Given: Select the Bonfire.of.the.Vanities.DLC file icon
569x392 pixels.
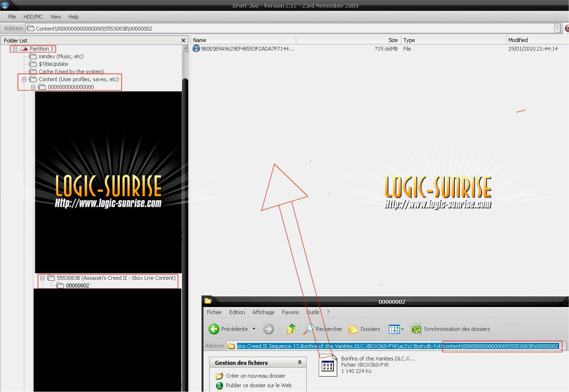Looking at the screenshot, I should click(x=328, y=366).
